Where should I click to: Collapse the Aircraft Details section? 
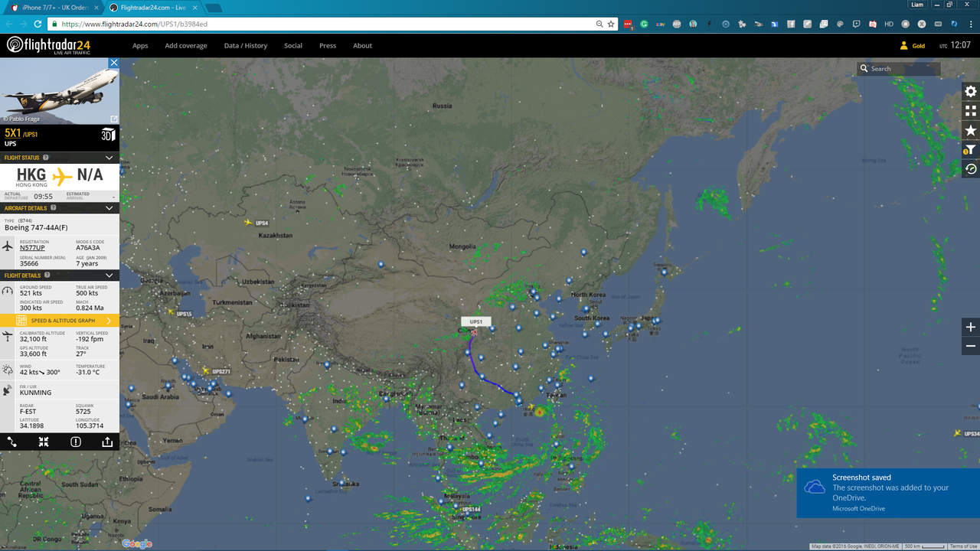click(109, 208)
